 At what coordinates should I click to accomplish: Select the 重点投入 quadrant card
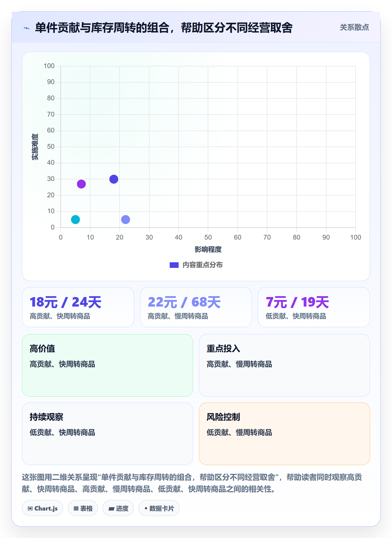click(284, 365)
